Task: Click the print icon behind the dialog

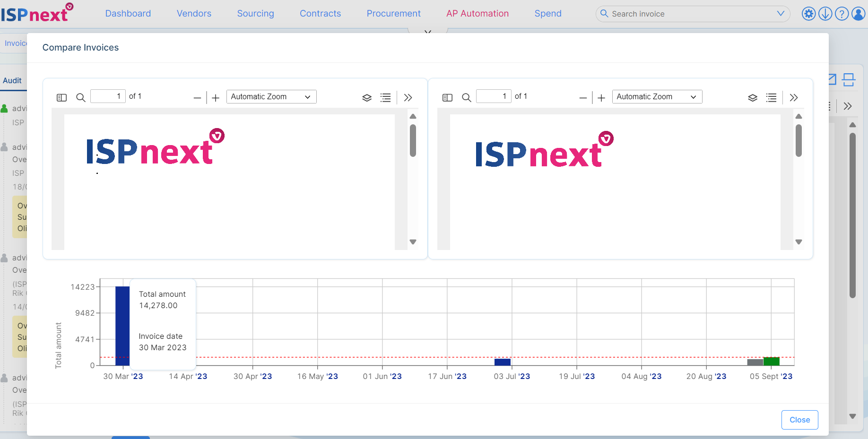Action: coord(849,79)
